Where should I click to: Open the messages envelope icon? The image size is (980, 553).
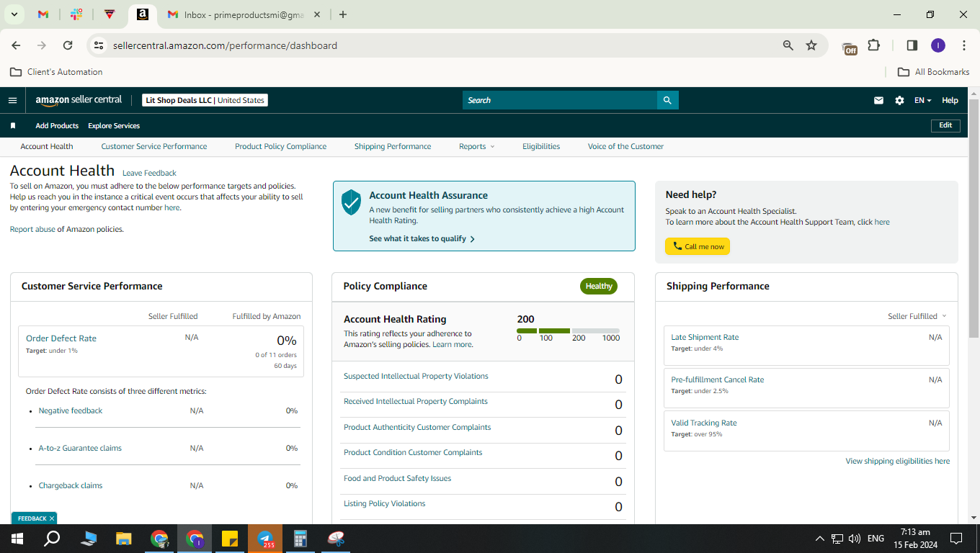pos(878,100)
